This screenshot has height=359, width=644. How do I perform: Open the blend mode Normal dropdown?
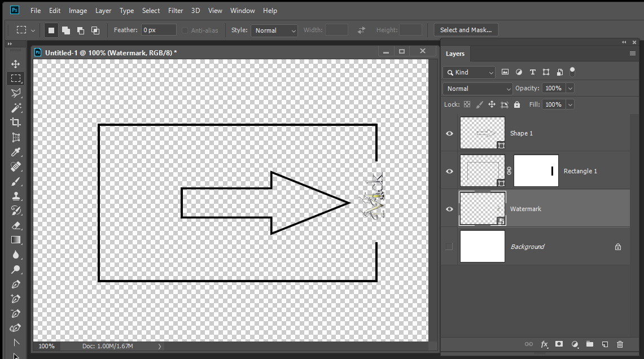pyautogui.click(x=477, y=89)
